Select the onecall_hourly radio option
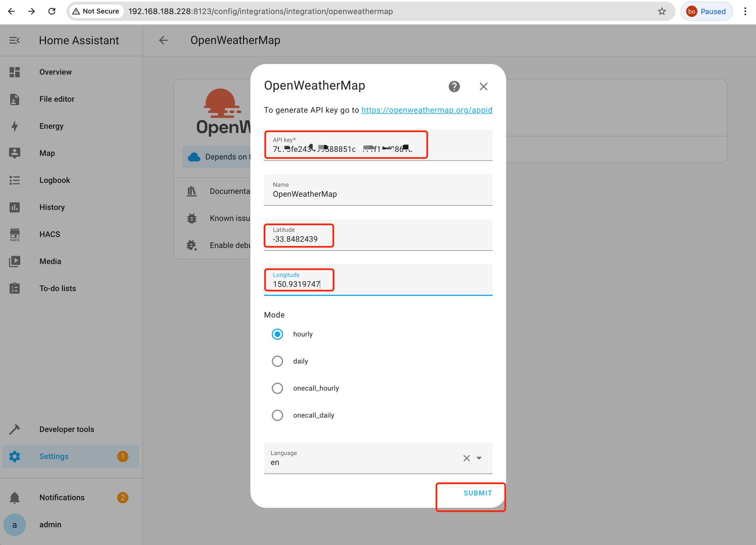756x545 pixels. 277,388
